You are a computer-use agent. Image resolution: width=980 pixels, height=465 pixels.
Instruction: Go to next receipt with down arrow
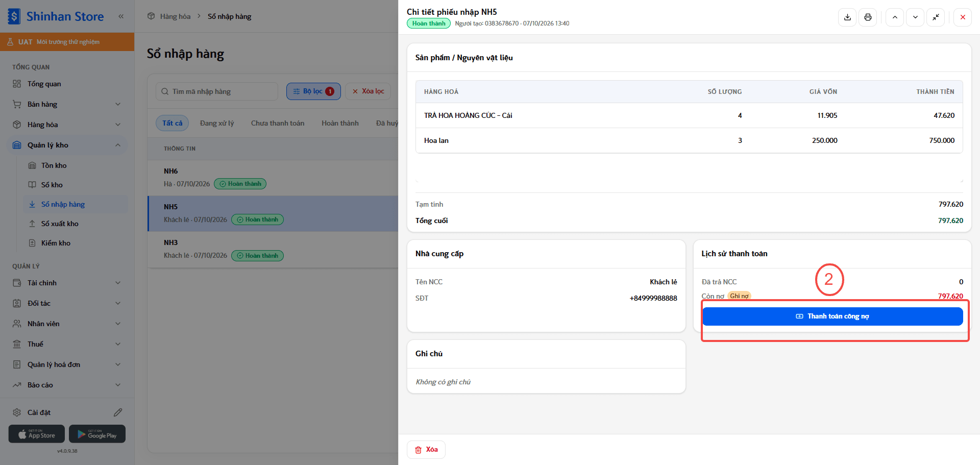(x=915, y=17)
